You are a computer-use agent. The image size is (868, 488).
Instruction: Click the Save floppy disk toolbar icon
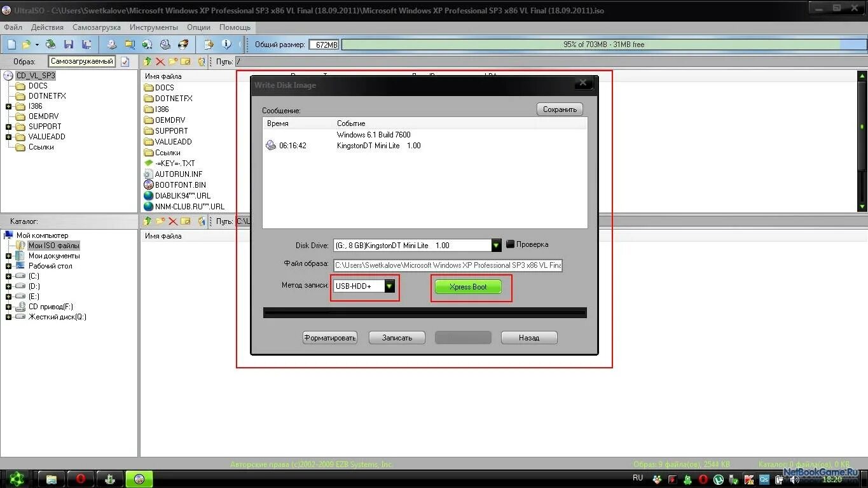click(x=69, y=45)
